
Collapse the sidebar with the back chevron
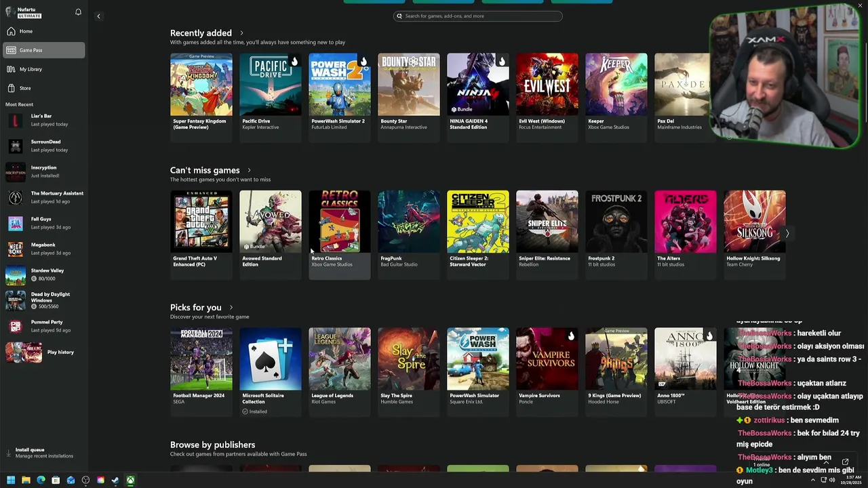[x=98, y=16]
